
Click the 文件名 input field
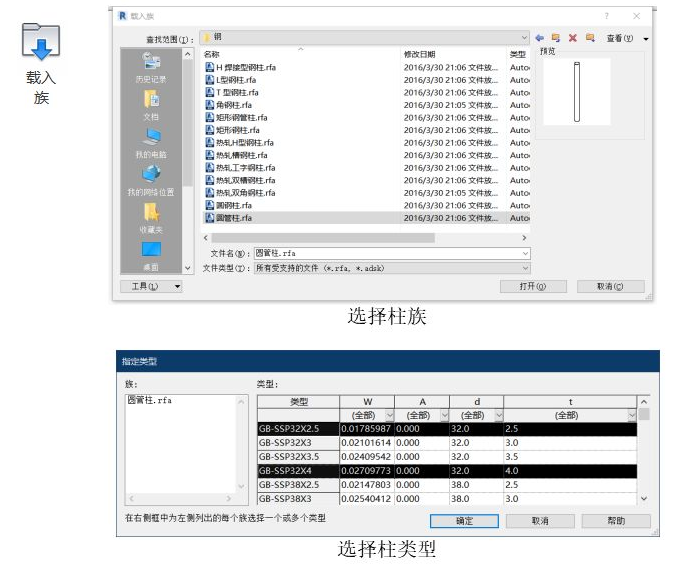[390, 254]
